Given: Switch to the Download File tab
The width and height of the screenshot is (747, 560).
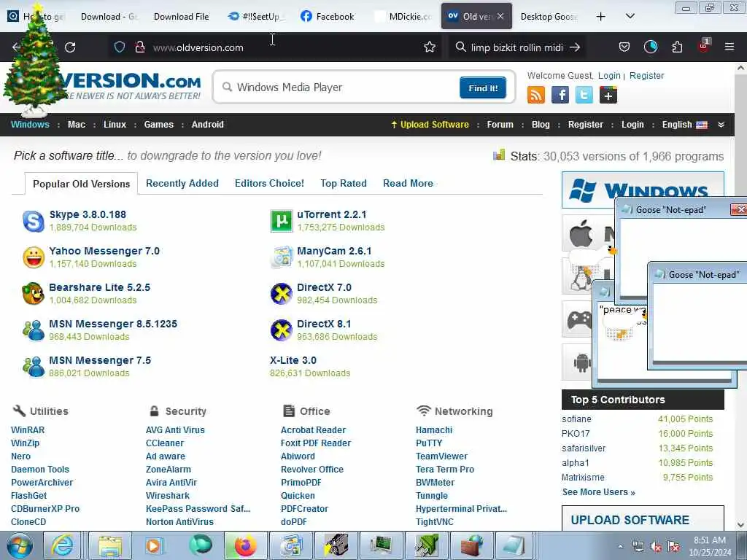Looking at the screenshot, I should pos(181,16).
